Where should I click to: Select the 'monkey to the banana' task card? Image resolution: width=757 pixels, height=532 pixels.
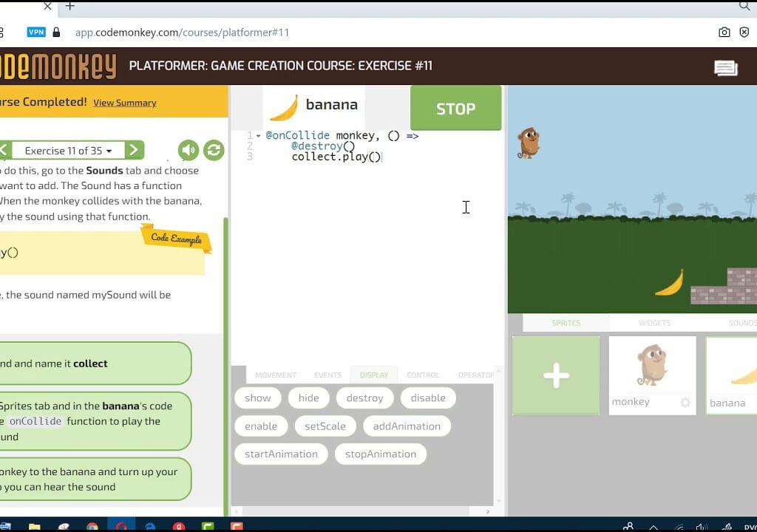pos(95,479)
